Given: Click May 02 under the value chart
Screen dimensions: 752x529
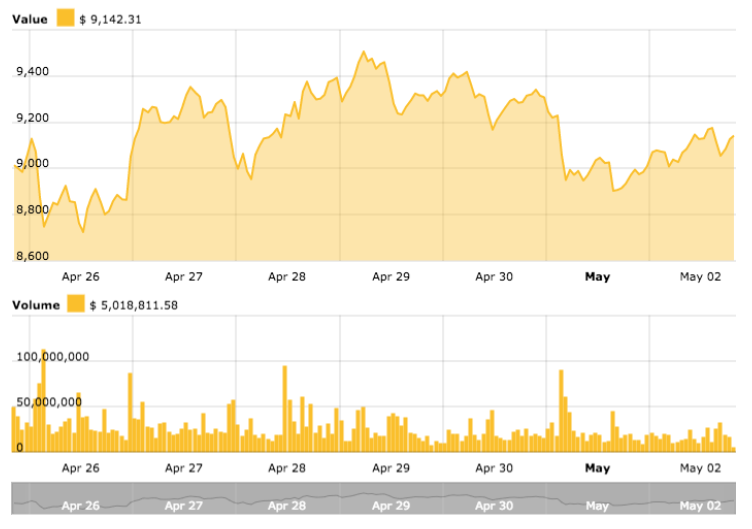Looking at the screenshot, I should point(700,277).
